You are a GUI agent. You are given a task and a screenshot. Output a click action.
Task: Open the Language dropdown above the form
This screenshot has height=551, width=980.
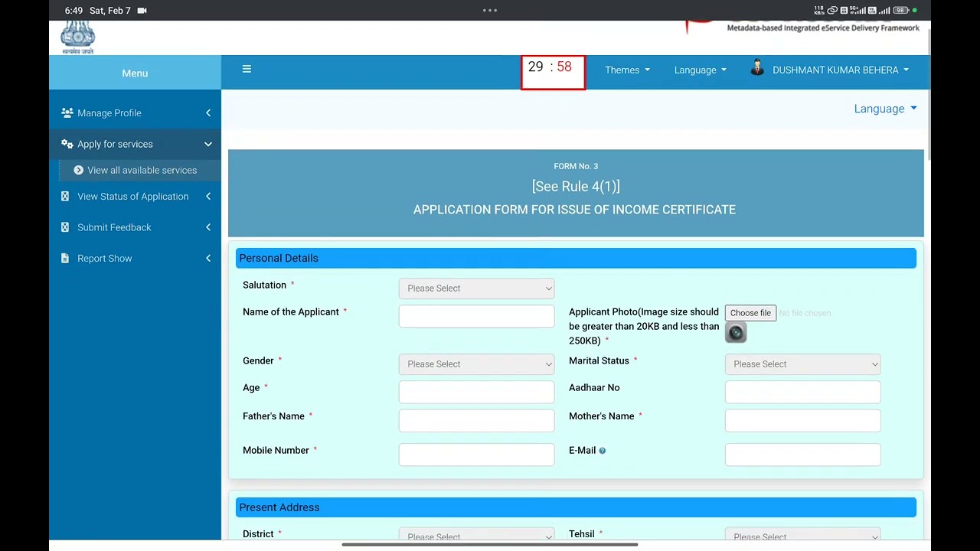pyautogui.click(x=885, y=109)
